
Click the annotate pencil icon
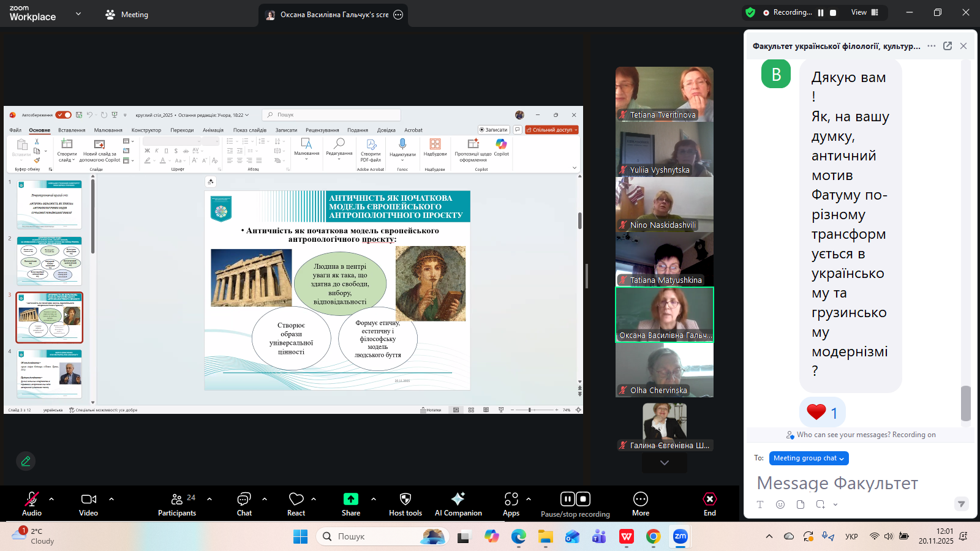[26, 461]
